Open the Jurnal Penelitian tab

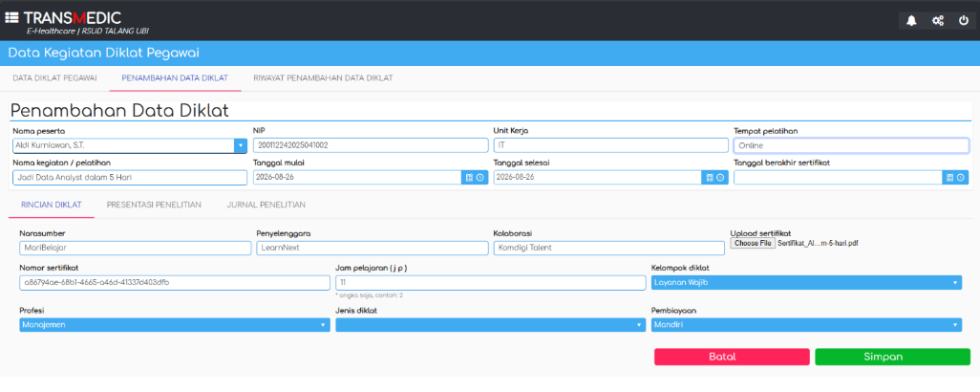(266, 205)
